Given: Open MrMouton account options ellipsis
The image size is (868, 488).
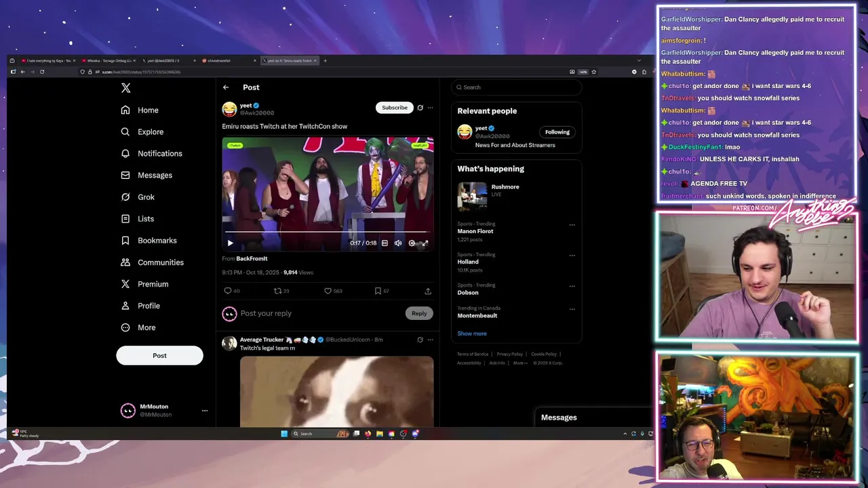Looking at the screenshot, I should coord(205,410).
